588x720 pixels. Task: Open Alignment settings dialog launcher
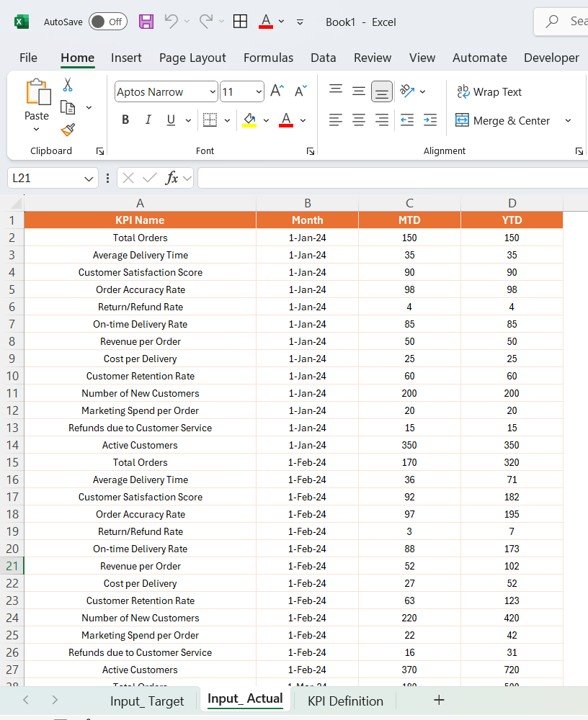click(579, 151)
